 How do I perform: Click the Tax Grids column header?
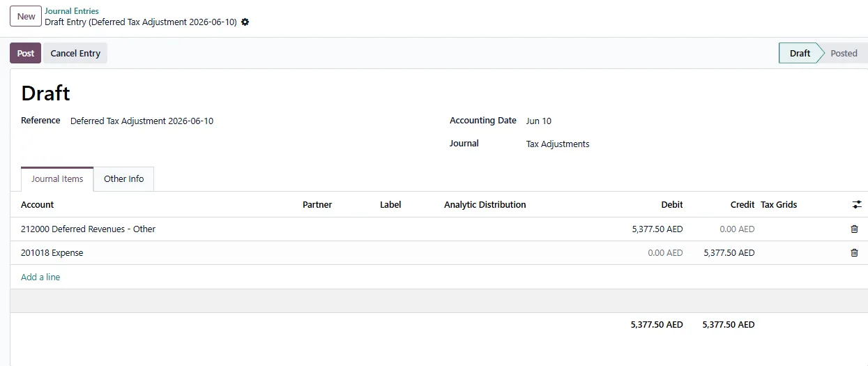(x=779, y=205)
